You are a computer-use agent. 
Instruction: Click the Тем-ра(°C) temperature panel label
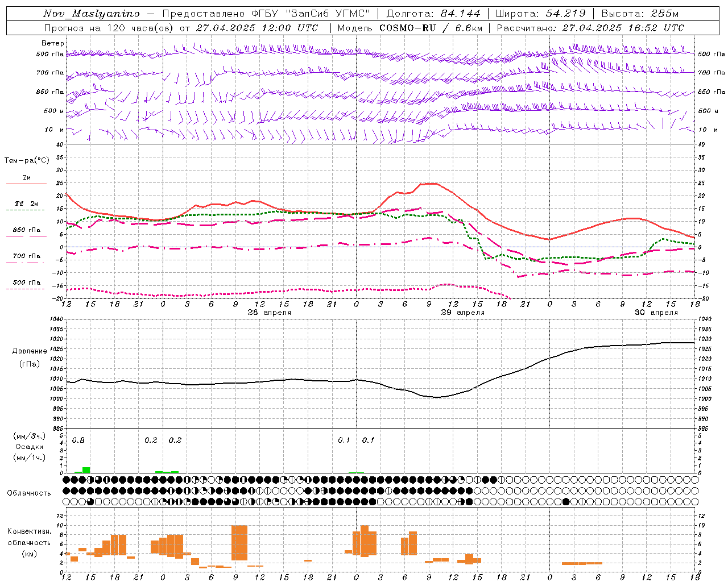[27, 160]
